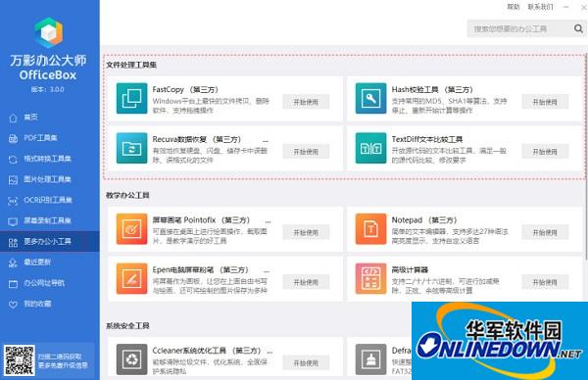588x380 pixels.
Task: Click the OfficeBox hexagon logo
Action: point(49,32)
